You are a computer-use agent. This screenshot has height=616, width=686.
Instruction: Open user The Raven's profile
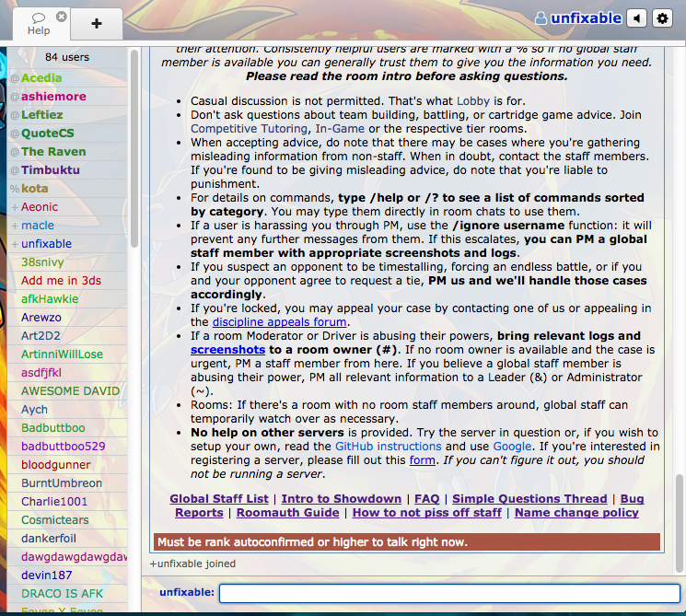[x=53, y=152]
